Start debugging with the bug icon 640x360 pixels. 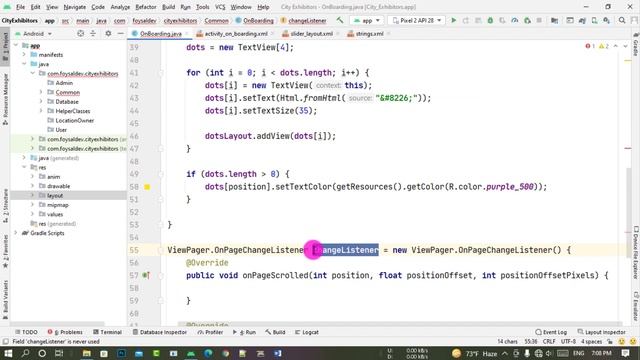pos(490,20)
